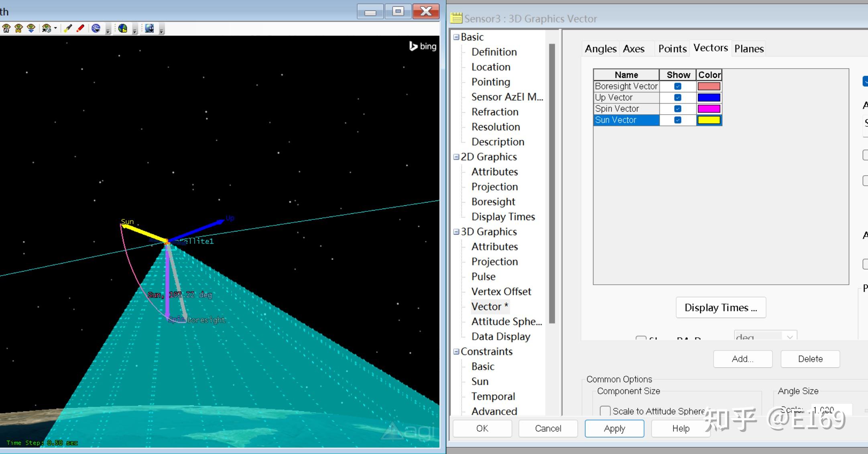Switch to the Axes tab
Image resolution: width=868 pixels, height=454 pixels.
click(x=634, y=49)
